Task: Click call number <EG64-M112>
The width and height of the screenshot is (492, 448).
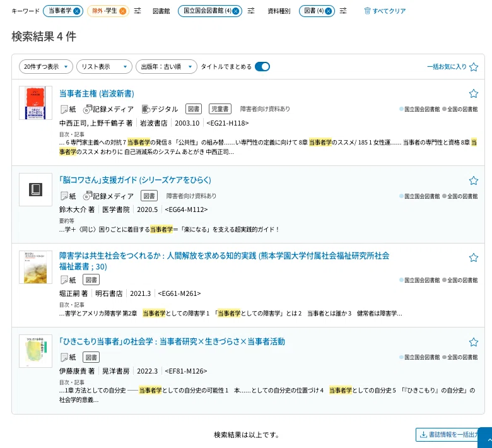Action: (x=186, y=209)
